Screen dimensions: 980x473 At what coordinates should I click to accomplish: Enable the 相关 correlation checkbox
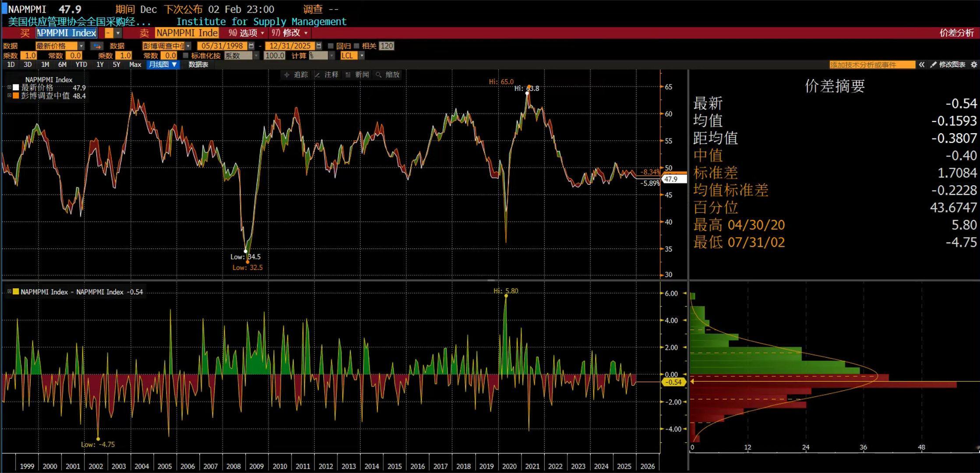click(x=356, y=46)
